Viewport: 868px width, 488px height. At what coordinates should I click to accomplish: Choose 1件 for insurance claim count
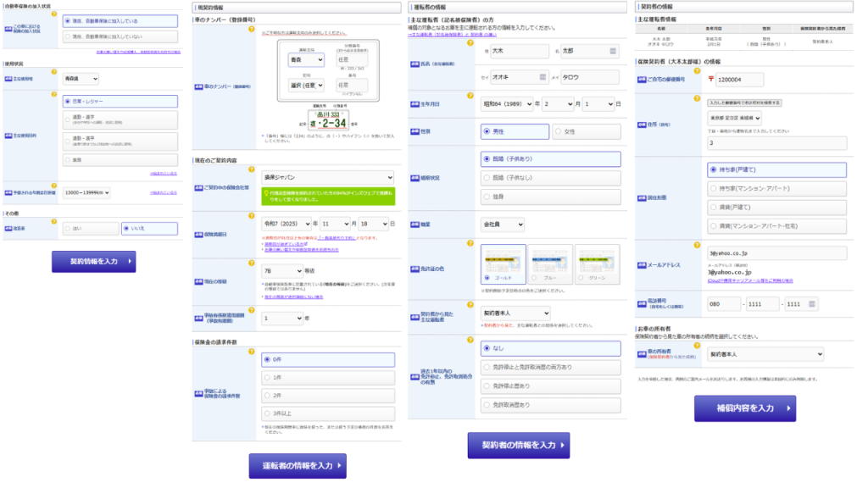tap(327, 378)
